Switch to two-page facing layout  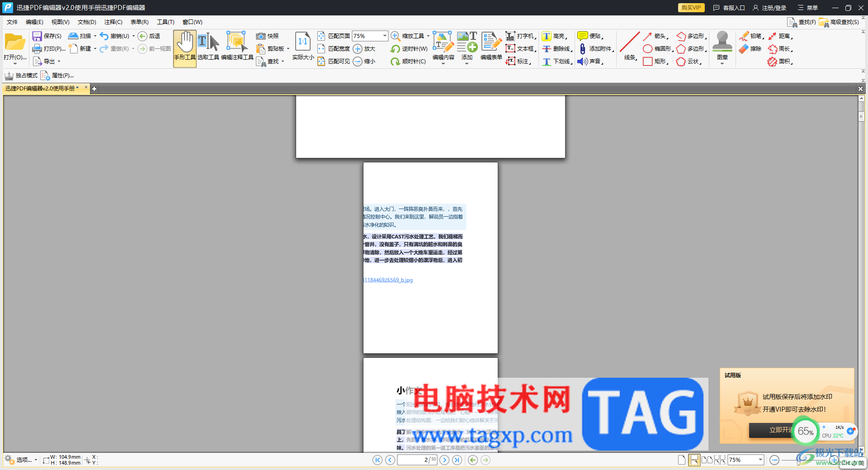[707, 460]
